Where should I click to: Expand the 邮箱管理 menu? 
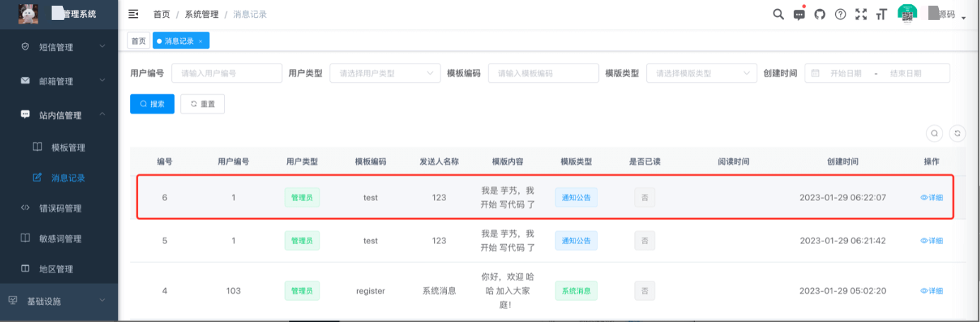[103, 81]
